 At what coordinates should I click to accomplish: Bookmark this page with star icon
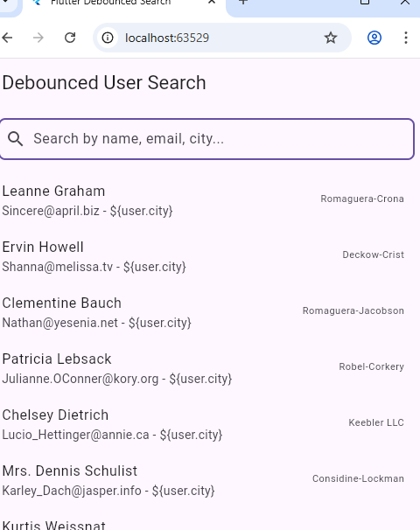[331, 38]
